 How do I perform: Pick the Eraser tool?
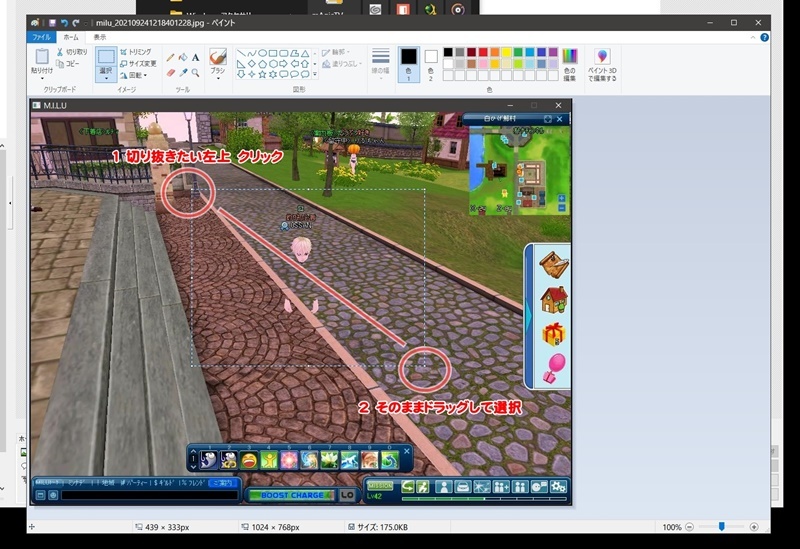[x=170, y=72]
